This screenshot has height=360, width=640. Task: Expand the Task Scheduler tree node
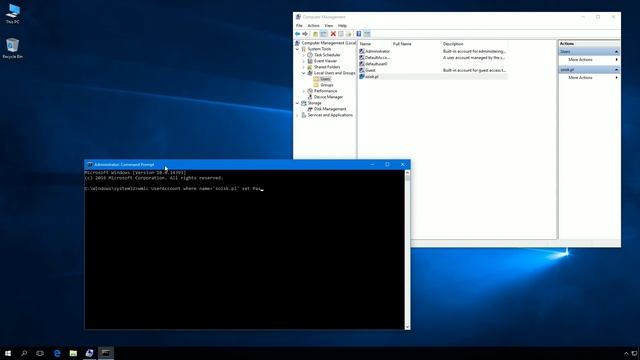tap(304, 55)
